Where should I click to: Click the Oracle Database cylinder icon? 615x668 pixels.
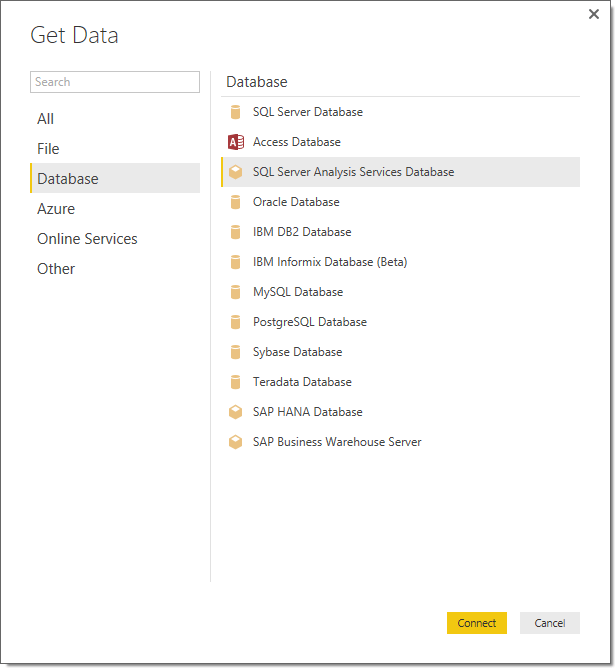(x=236, y=202)
